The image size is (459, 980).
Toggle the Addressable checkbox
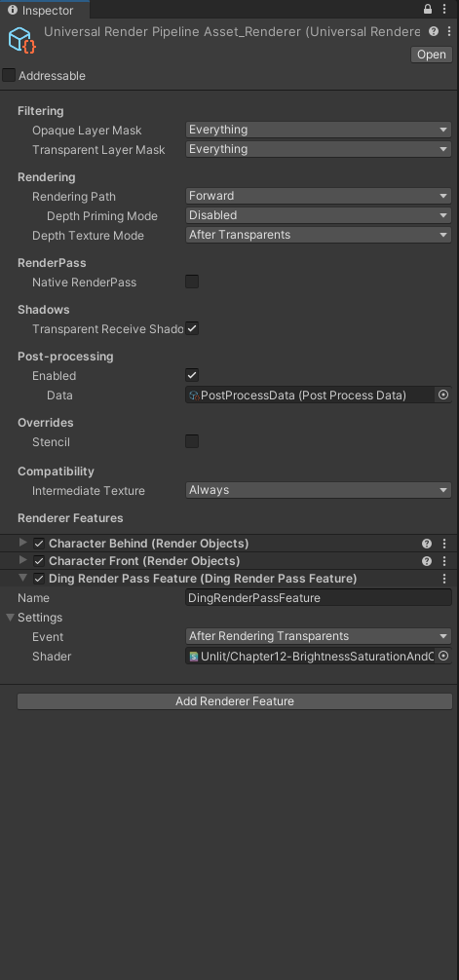(x=9, y=76)
